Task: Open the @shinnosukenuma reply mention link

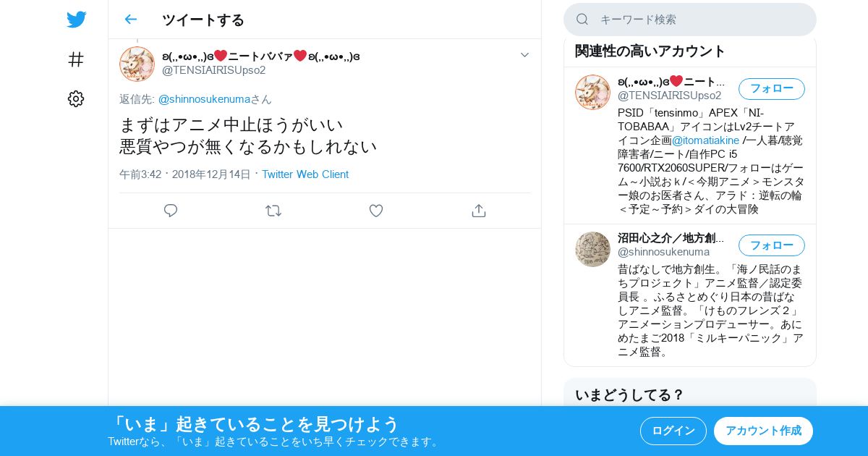Action: click(x=204, y=99)
